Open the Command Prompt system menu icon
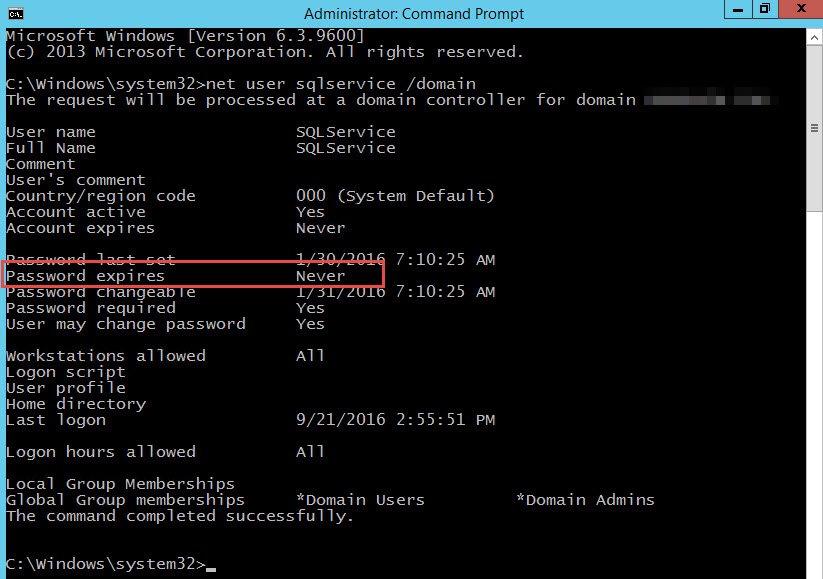The image size is (823, 579). (x=16, y=14)
